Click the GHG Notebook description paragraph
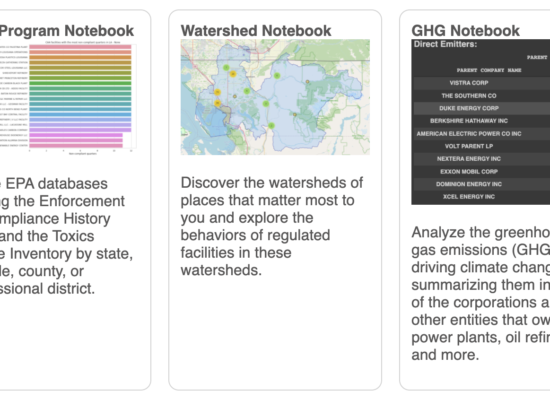The image size is (550, 400). pos(481,293)
